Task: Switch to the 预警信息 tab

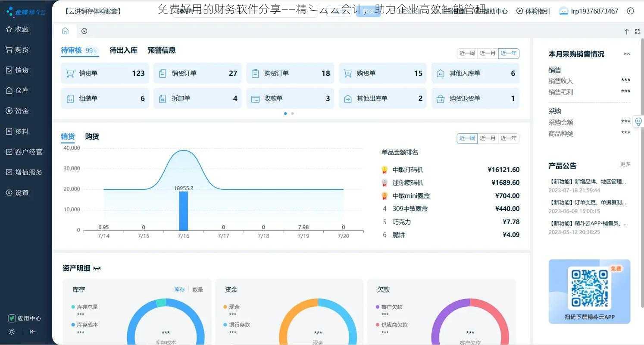Action: 162,50
